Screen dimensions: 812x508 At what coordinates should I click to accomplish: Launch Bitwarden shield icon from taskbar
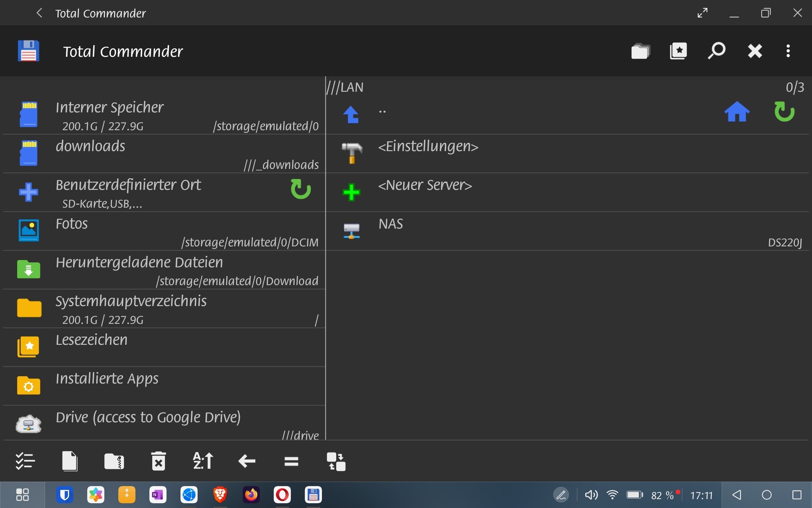[x=65, y=494]
